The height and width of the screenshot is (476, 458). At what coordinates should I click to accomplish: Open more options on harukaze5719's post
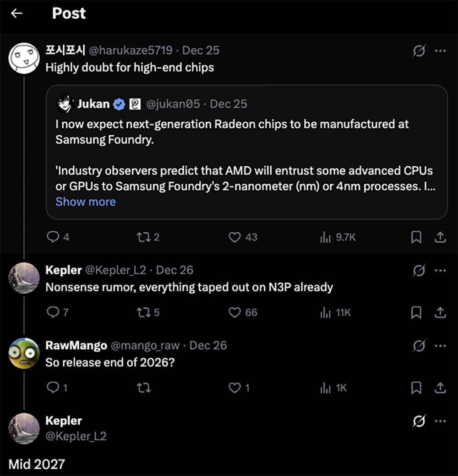coord(440,51)
